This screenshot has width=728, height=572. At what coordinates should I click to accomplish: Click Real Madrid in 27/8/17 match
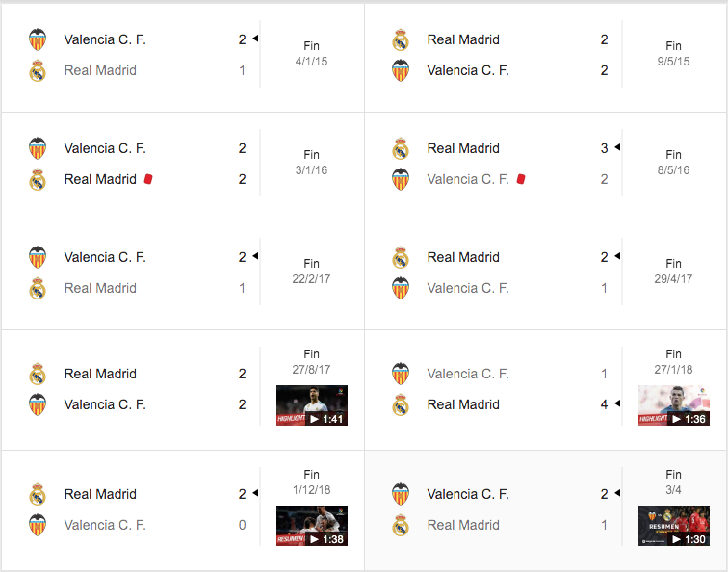(x=100, y=374)
